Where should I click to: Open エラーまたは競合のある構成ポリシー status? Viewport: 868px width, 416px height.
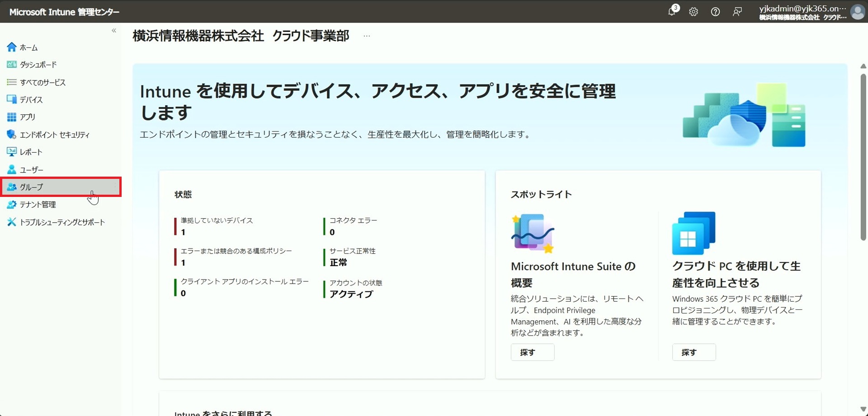(233, 257)
